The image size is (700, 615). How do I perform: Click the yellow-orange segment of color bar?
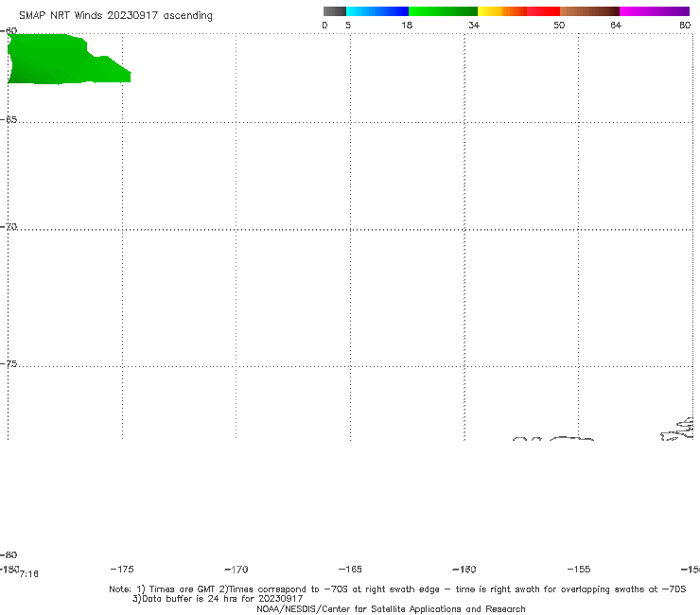pos(502,11)
